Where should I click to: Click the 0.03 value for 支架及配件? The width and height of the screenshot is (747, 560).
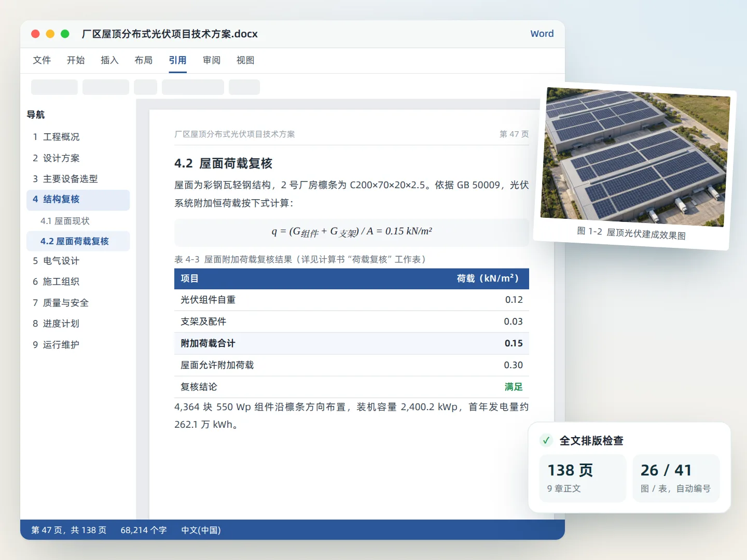pos(514,321)
